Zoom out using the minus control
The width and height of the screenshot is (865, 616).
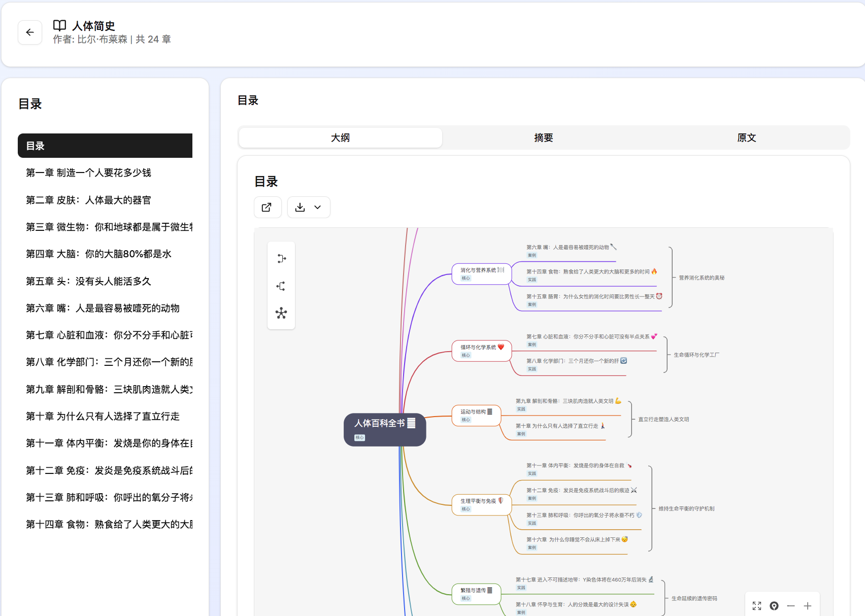(790, 605)
